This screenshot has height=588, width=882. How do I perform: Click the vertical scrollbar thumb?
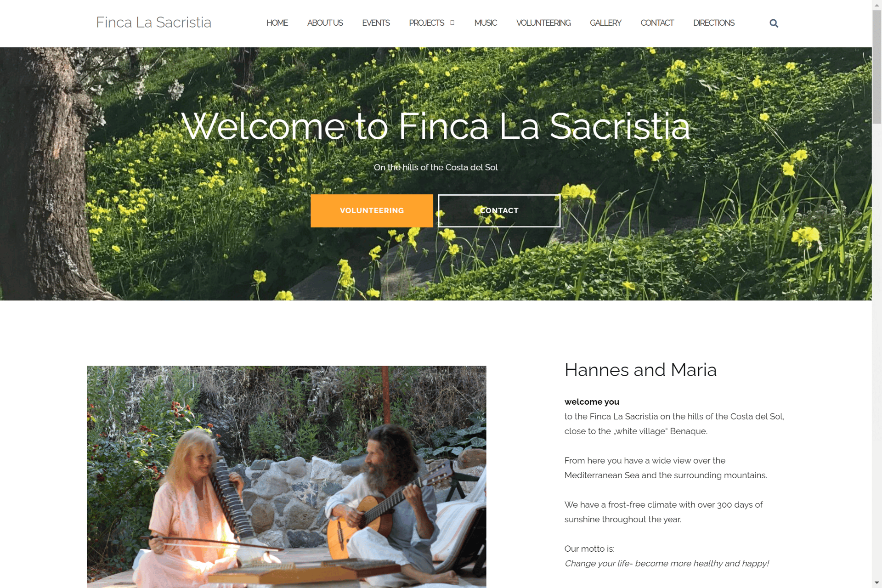(x=877, y=66)
